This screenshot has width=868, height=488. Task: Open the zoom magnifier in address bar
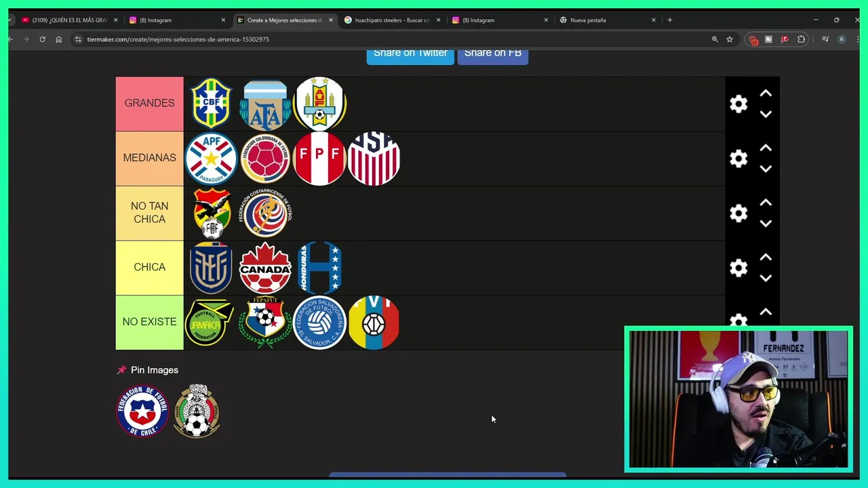pos(715,39)
